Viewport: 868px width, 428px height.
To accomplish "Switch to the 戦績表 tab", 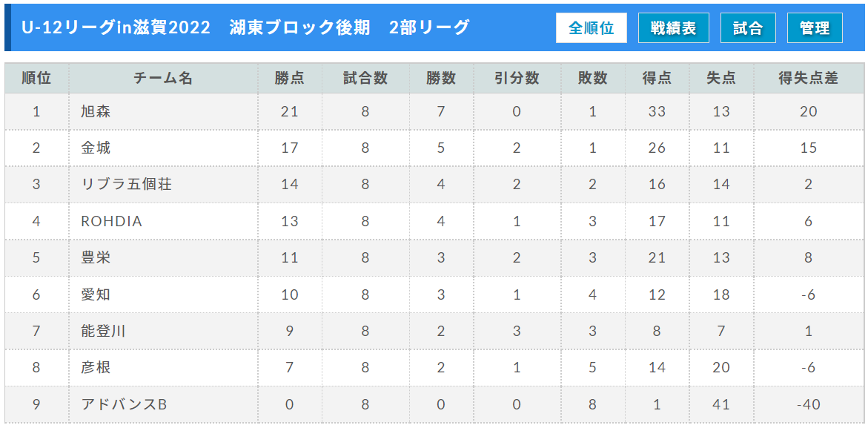I will click(674, 27).
